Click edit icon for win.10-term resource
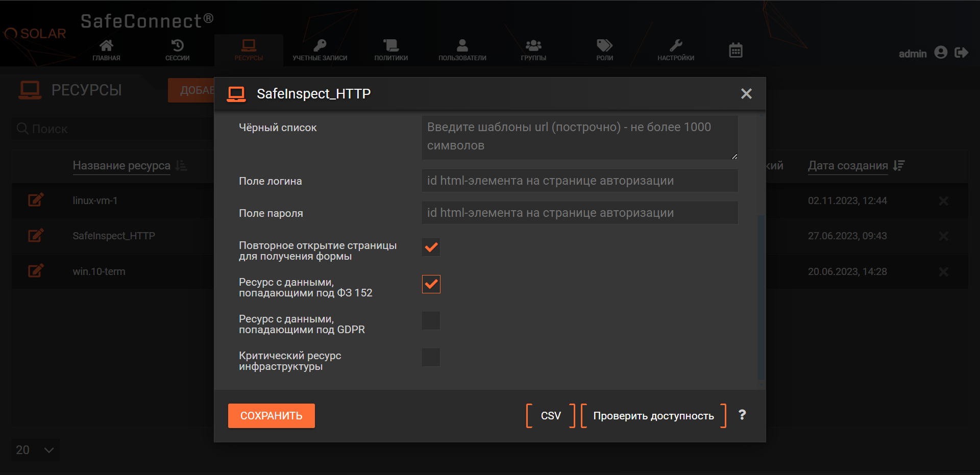Screen dimensions: 980x475 (35, 271)
